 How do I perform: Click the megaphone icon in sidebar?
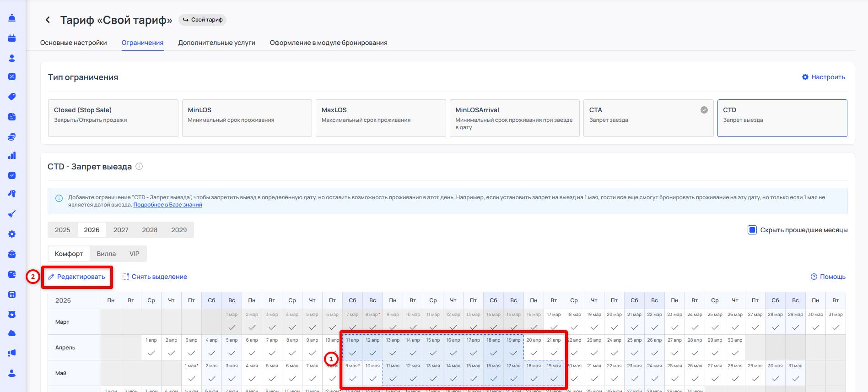[x=12, y=353]
